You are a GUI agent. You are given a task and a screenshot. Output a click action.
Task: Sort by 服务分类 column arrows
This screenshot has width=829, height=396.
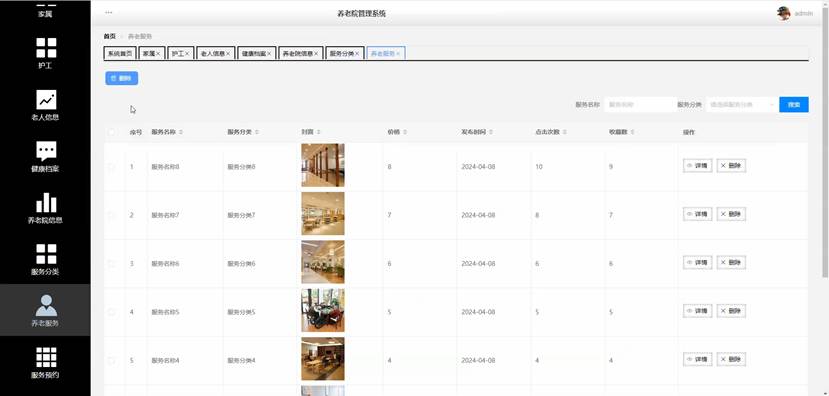tap(257, 132)
